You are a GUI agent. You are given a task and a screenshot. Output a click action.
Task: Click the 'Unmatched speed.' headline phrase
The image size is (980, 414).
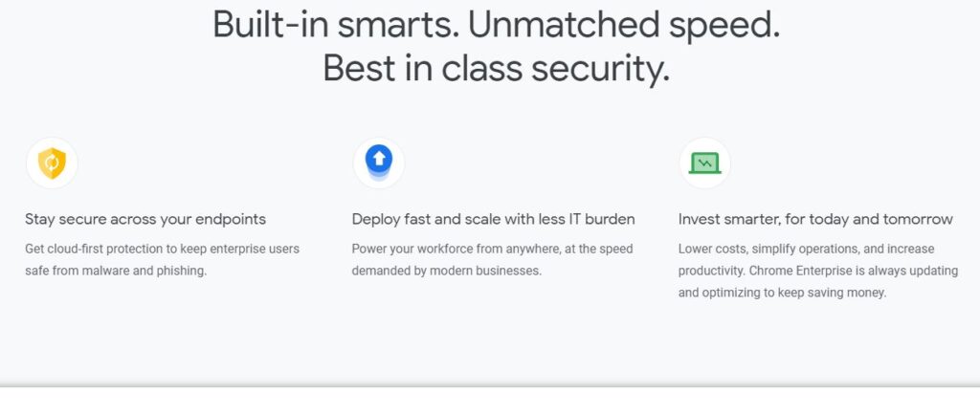coord(624,24)
